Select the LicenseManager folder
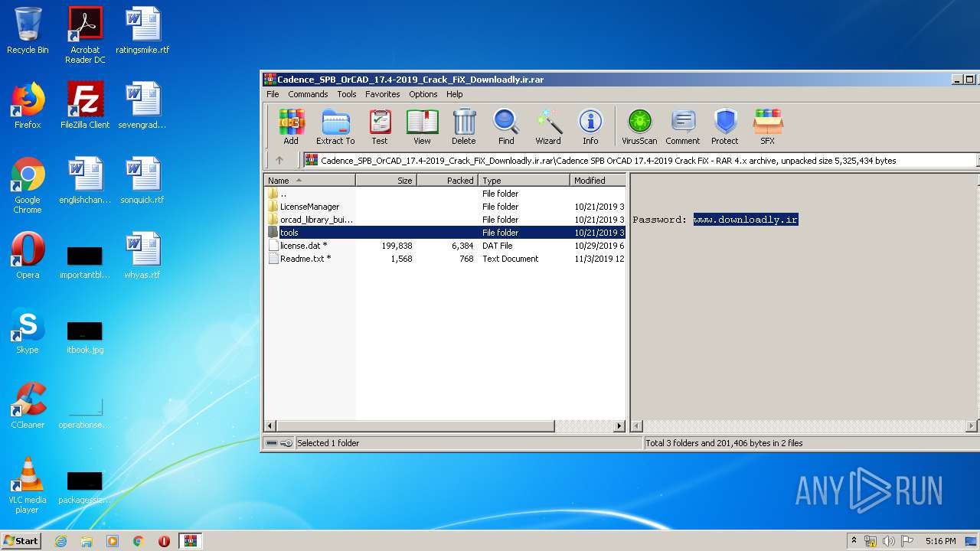 445,207
